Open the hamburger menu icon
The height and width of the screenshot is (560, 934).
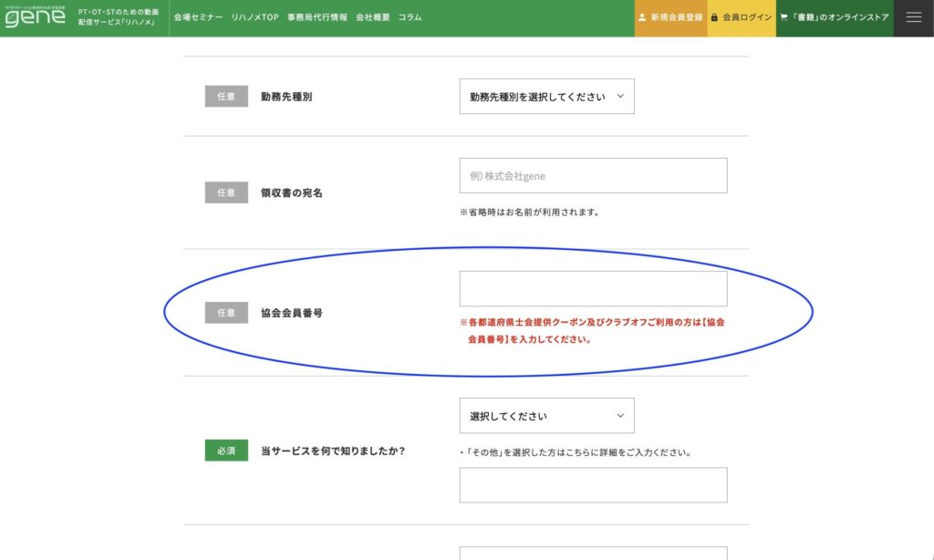913,17
